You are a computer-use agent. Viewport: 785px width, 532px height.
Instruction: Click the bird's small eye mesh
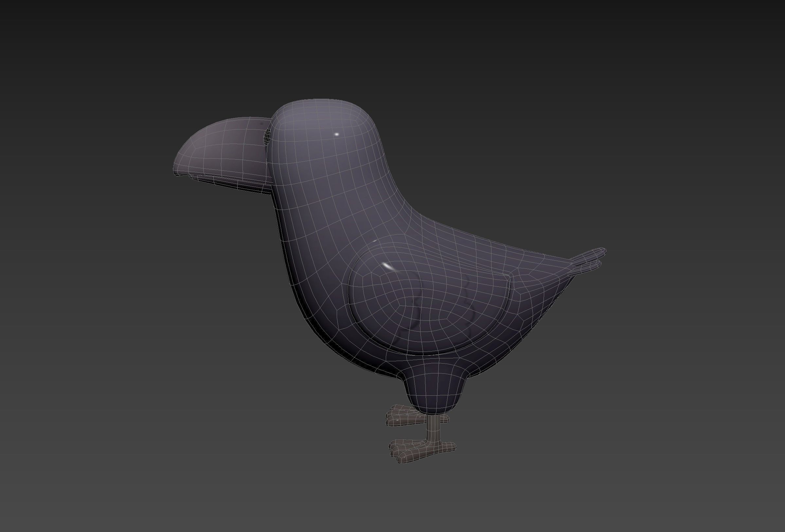pos(267,136)
